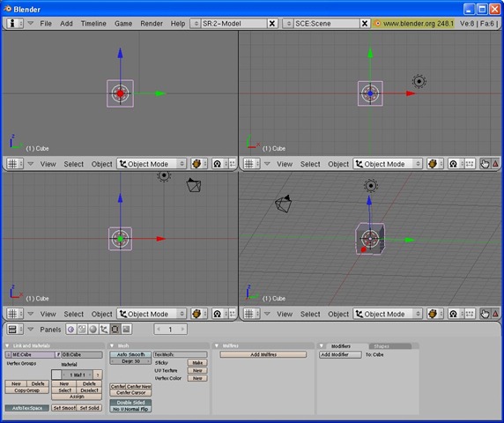
Task: Select the Object context icon in Panels header
Action: (104, 329)
